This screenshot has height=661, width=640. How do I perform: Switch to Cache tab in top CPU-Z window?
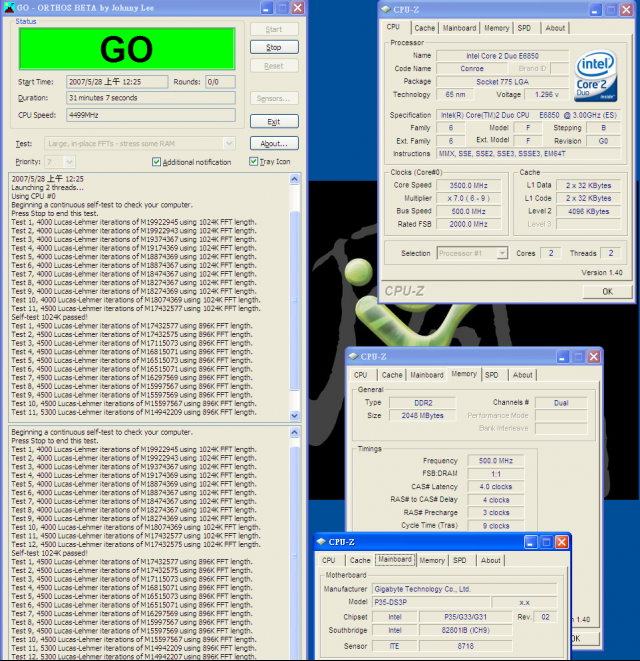pos(424,28)
